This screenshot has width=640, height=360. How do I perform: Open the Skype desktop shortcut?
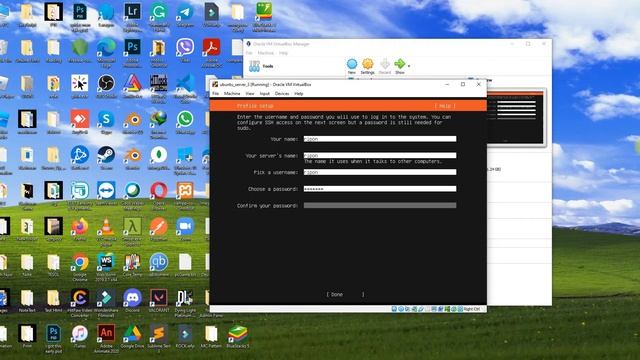tap(106, 122)
